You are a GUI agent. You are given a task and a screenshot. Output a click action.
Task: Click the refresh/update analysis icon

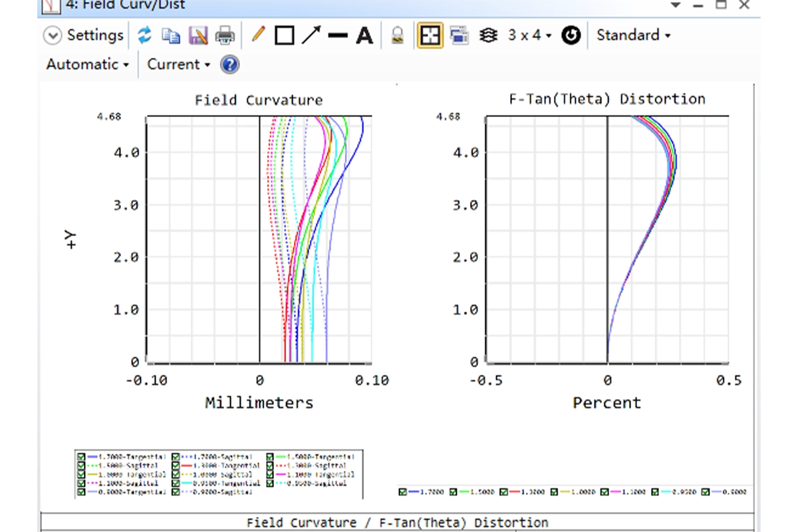pyautogui.click(x=144, y=35)
